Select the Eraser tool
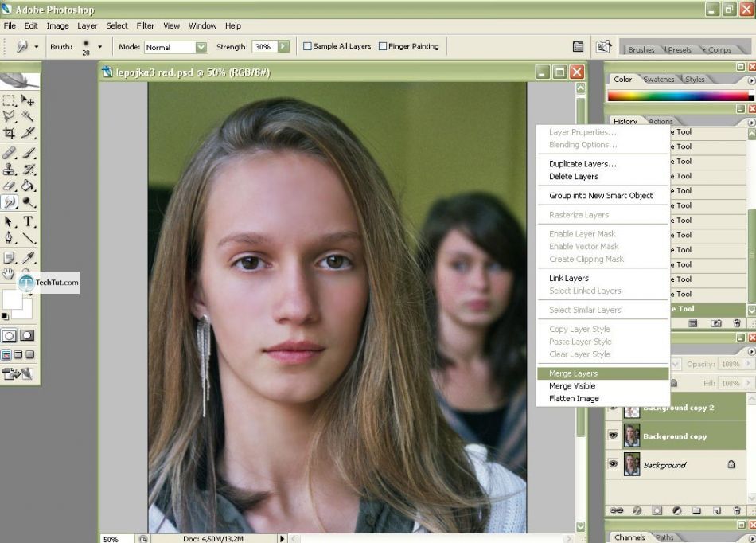This screenshot has height=543, width=756. (x=9, y=186)
